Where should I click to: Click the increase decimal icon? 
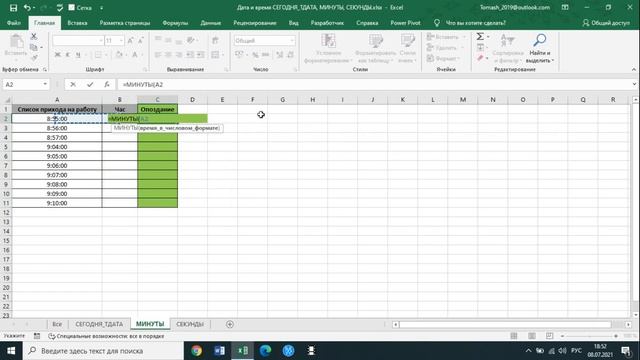[280, 55]
